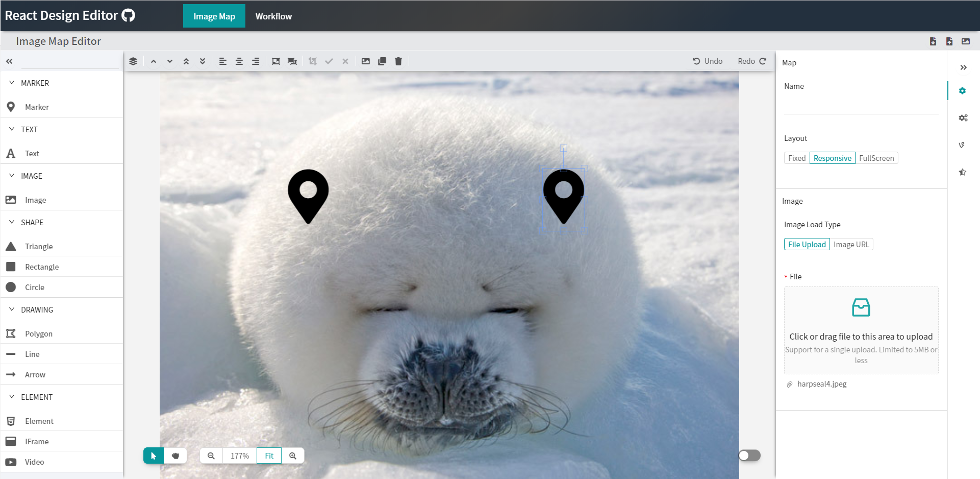Select Image URL load type
The height and width of the screenshot is (479, 980).
pyautogui.click(x=851, y=245)
